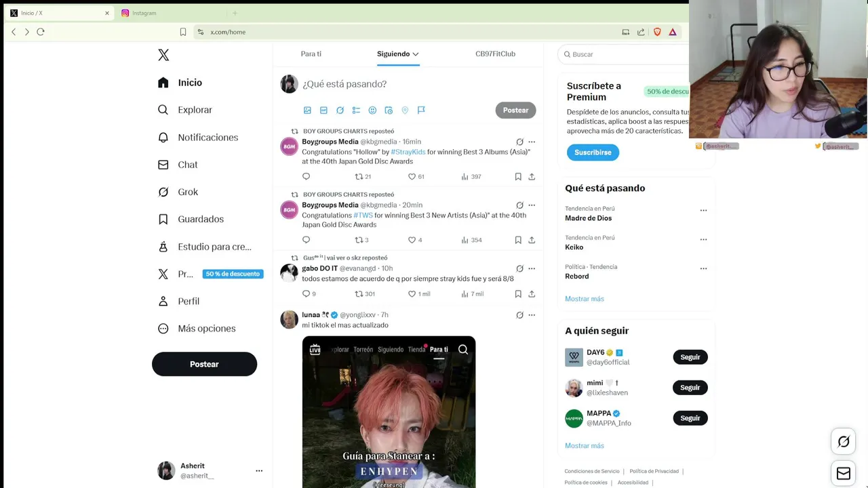Open Explorar in the sidebar
868x488 pixels.
(185, 110)
